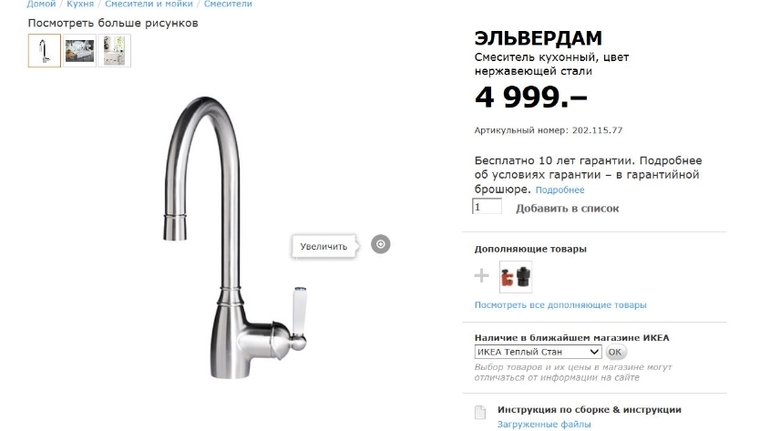Click the quantity input field showing 1
This screenshot has width=770, height=431.
487,207
